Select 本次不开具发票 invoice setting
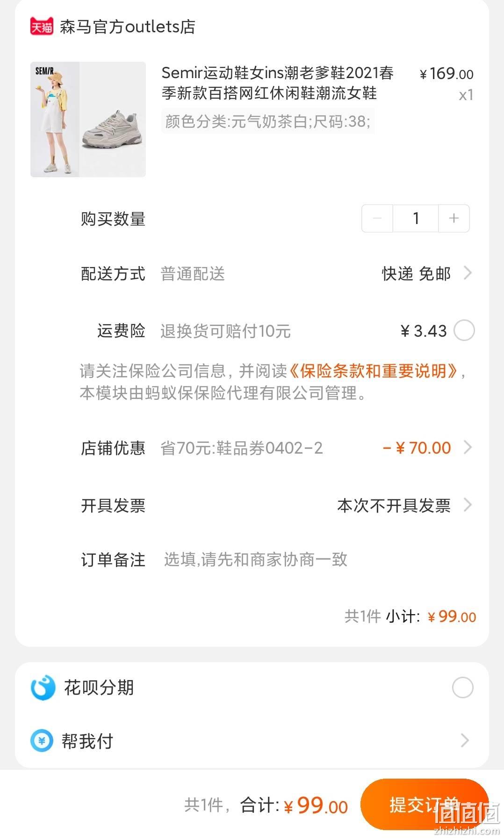Screen dimensions: 504x839 point(394,506)
